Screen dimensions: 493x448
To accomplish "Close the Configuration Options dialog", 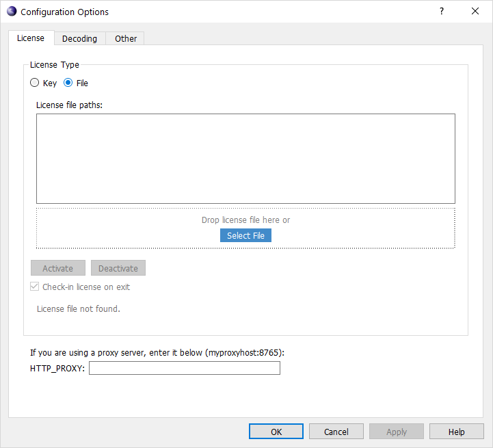I will (475, 12).
